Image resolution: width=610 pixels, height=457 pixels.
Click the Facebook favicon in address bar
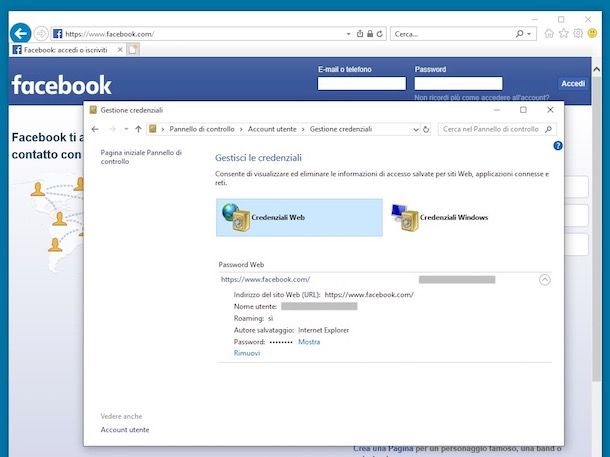tap(58, 34)
